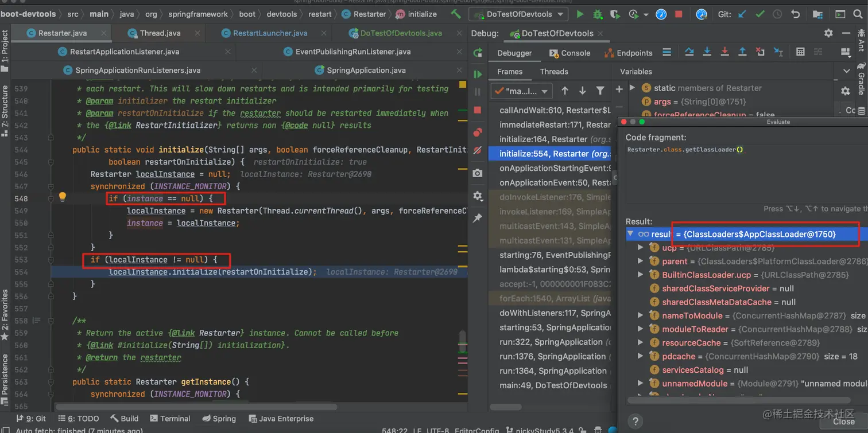This screenshot has width=868, height=433.
Task: Expand the resourceCache node
Action: (x=641, y=343)
